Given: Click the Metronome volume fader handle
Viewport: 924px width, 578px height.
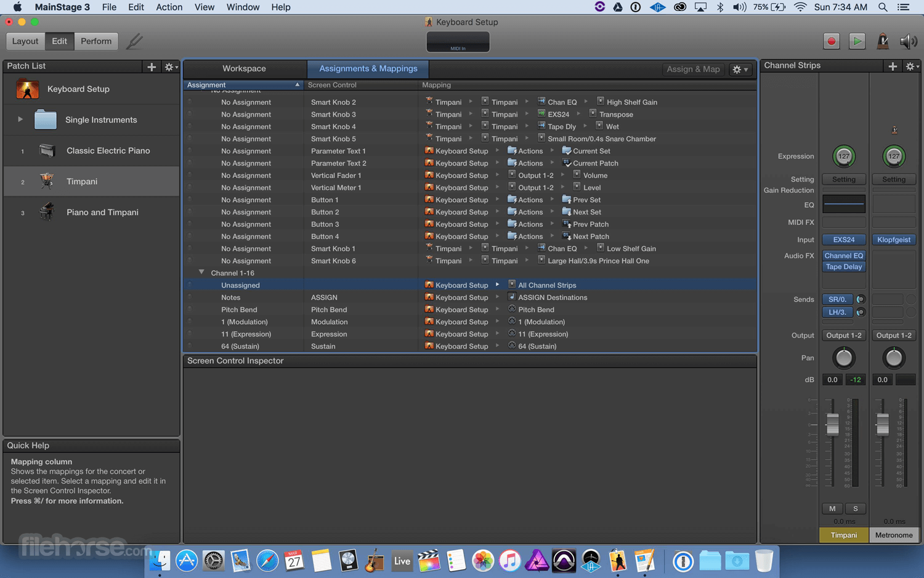Looking at the screenshot, I should point(882,424).
